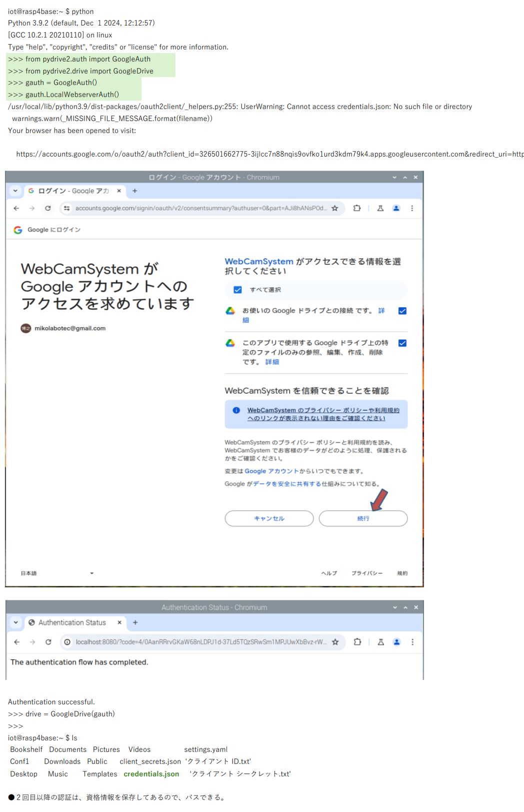
Task: Toggle 特定のファイルのみ permission checkbox
Action: click(x=402, y=343)
